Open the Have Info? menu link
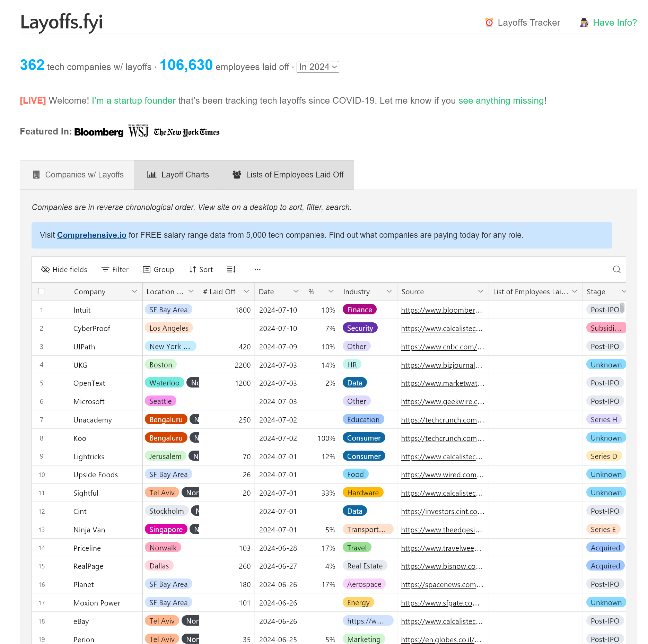648x644 pixels. tap(608, 23)
